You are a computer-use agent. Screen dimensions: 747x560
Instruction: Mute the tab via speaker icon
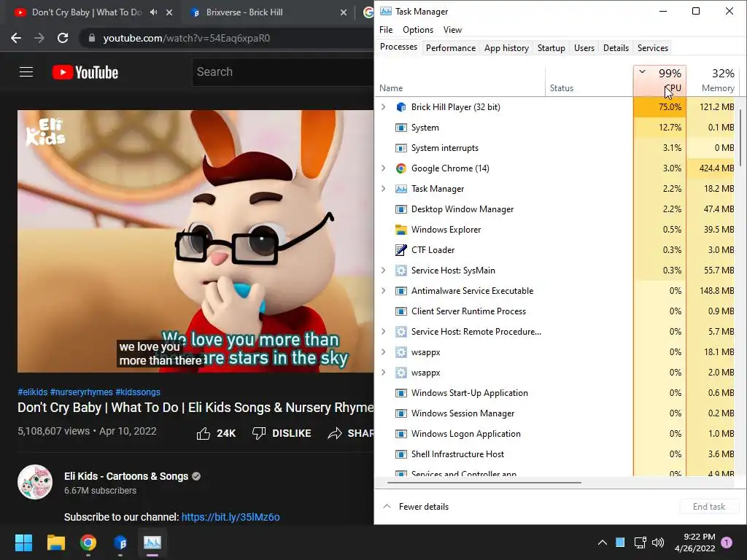(x=153, y=12)
